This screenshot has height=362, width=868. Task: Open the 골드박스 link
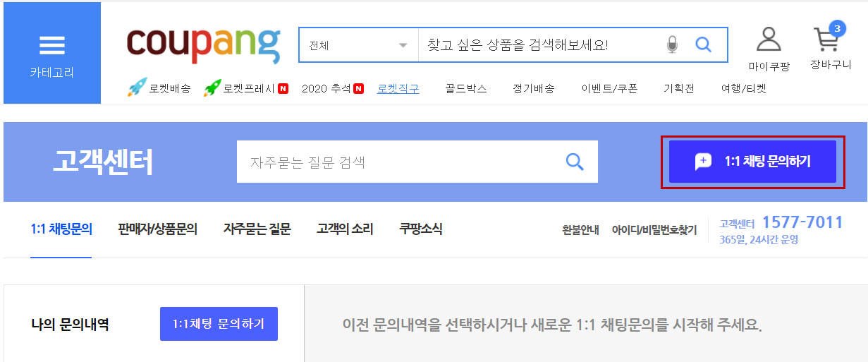[466, 89]
